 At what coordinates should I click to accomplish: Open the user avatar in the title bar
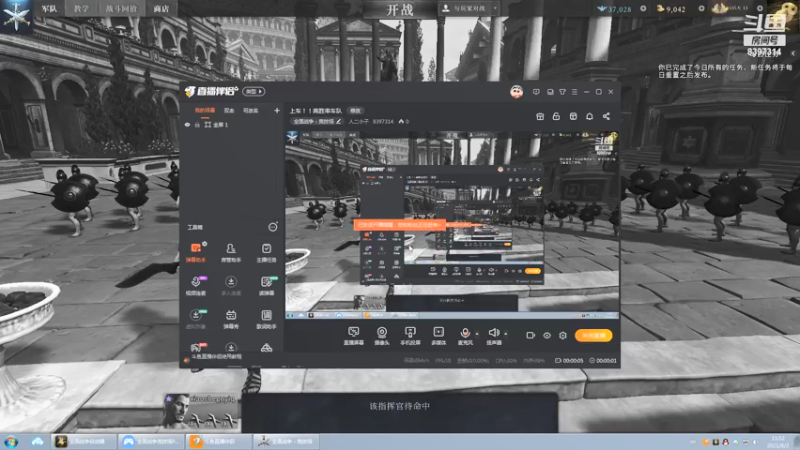[516, 92]
